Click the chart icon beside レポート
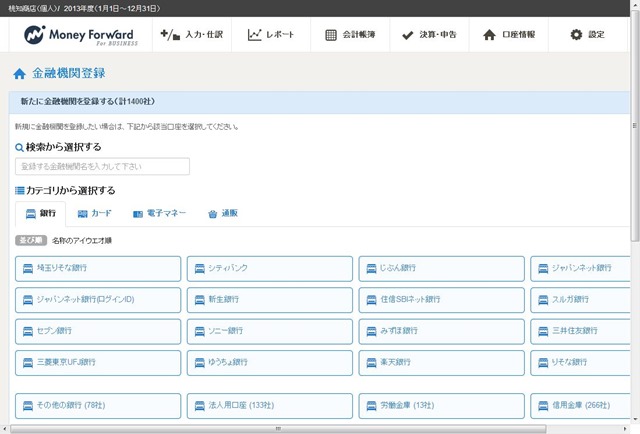 coord(254,35)
